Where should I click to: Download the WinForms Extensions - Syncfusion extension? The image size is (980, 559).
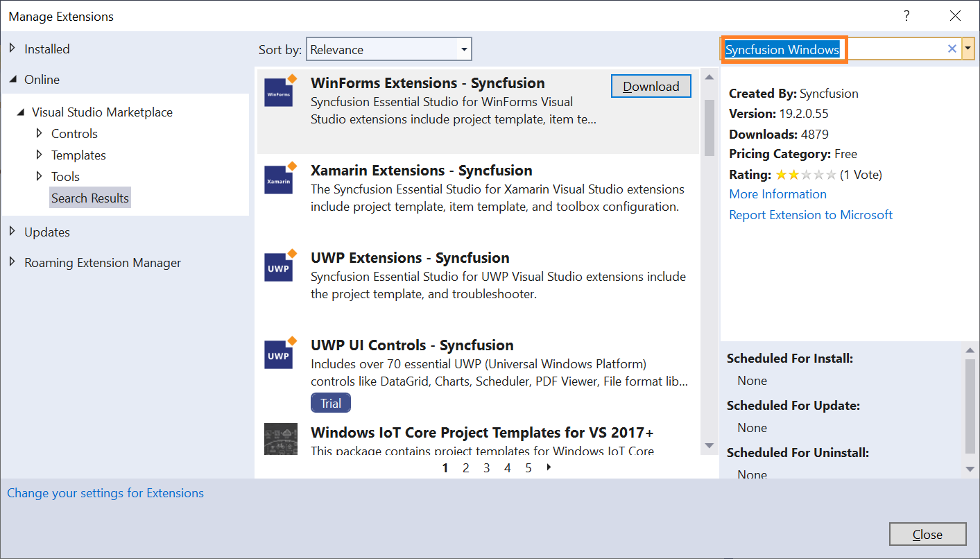[651, 85]
